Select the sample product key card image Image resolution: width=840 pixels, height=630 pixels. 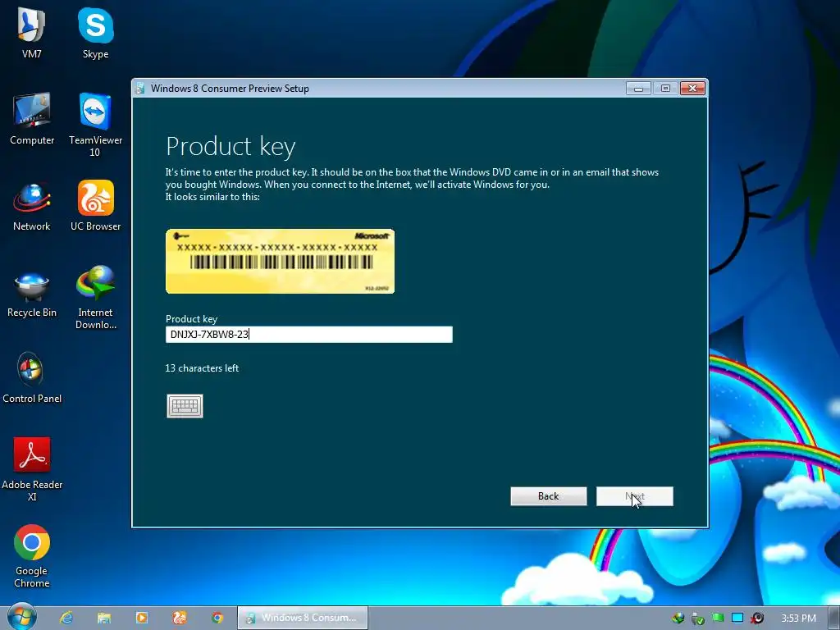(x=281, y=262)
